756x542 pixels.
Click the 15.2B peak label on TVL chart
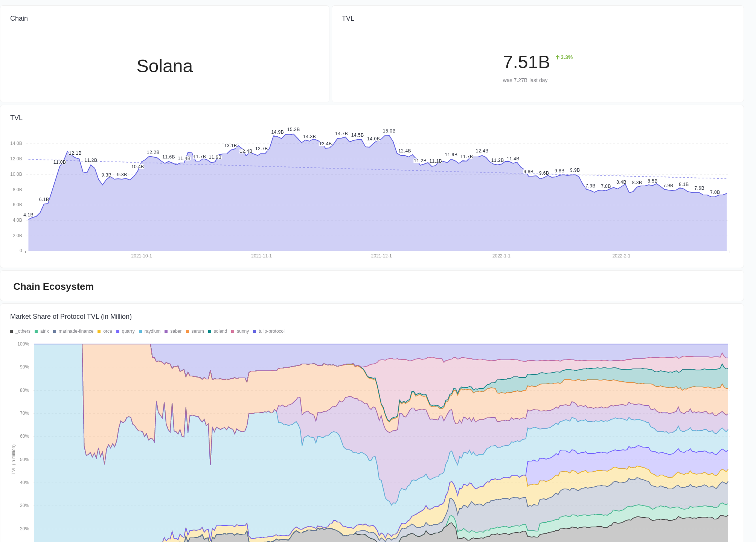[x=294, y=129]
